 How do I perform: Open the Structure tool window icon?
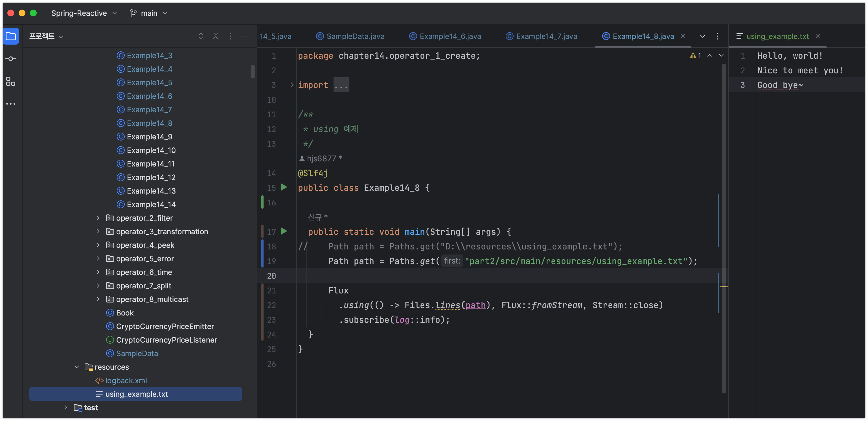click(x=11, y=81)
